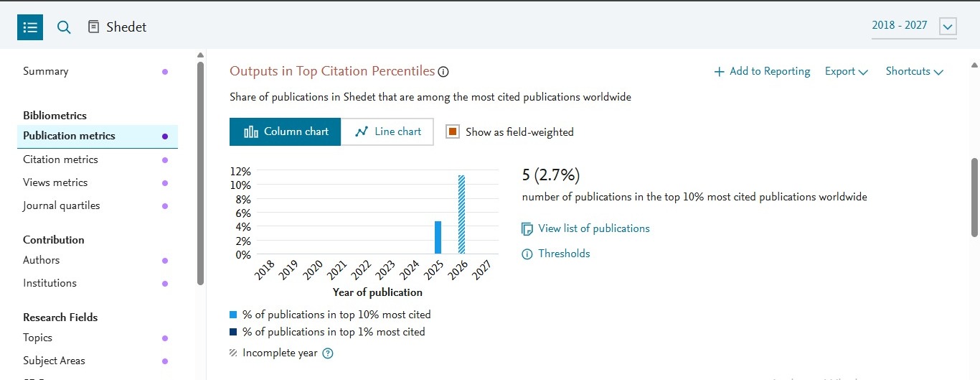The image size is (980, 380).
Task: Switch to Line chart view
Action: [387, 131]
